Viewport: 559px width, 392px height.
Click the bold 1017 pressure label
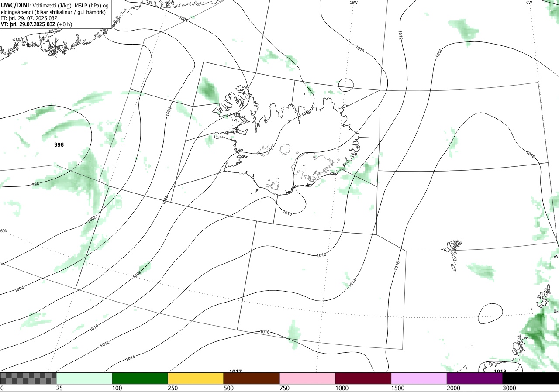click(x=235, y=371)
